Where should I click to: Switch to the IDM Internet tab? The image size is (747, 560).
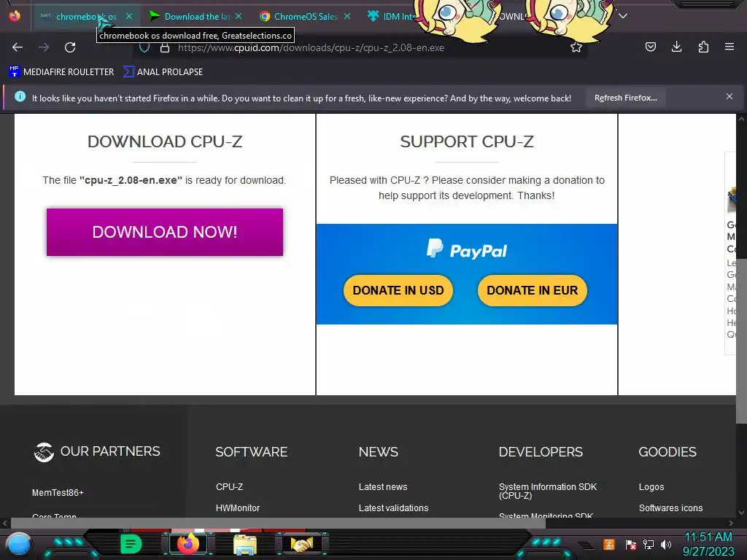(393, 16)
